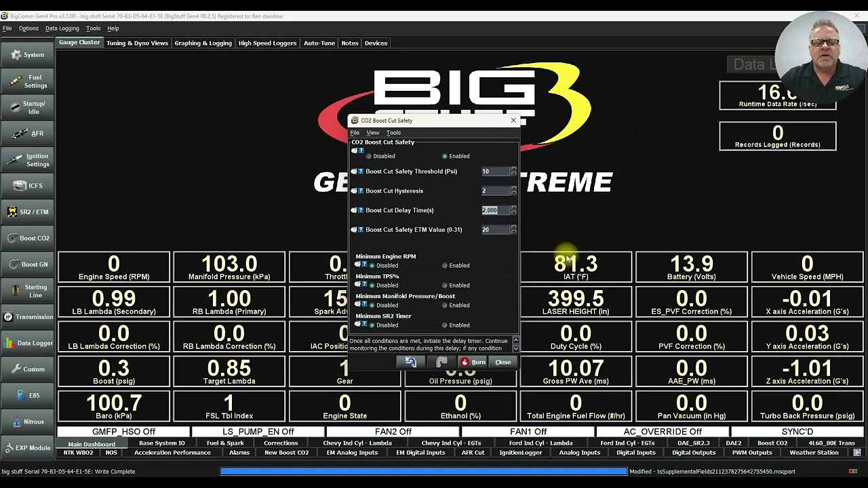Click the Close button in the dialog
The height and width of the screenshot is (488, 868).
[502, 362]
